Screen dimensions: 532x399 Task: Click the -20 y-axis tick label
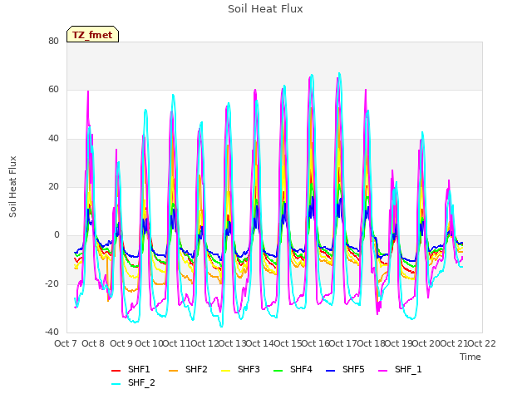(x=52, y=283)
